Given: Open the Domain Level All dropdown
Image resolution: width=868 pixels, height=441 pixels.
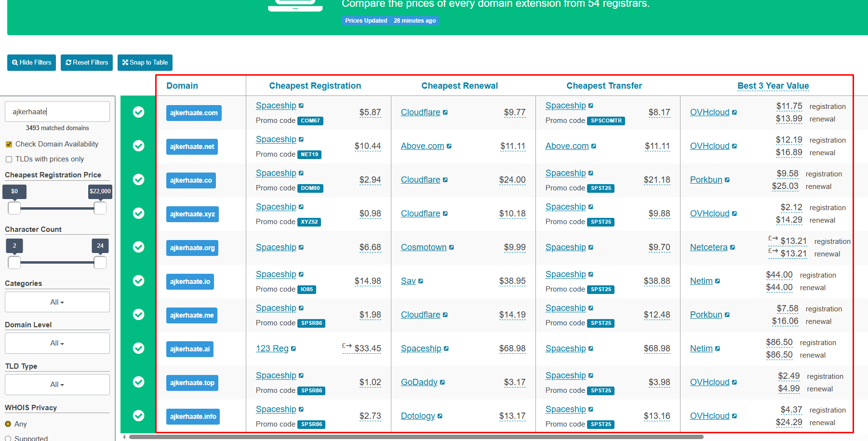Looking at the screenshot, I should pyautogui.click(x=57, y=343).
